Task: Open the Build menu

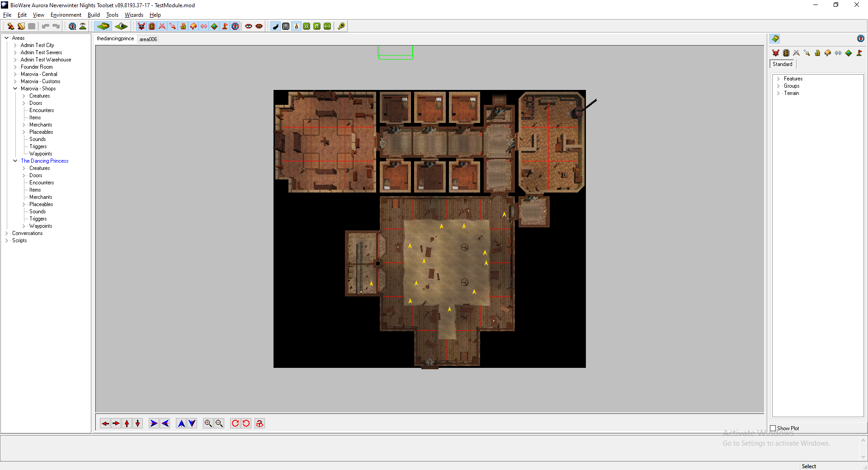Action: (94, 15)
